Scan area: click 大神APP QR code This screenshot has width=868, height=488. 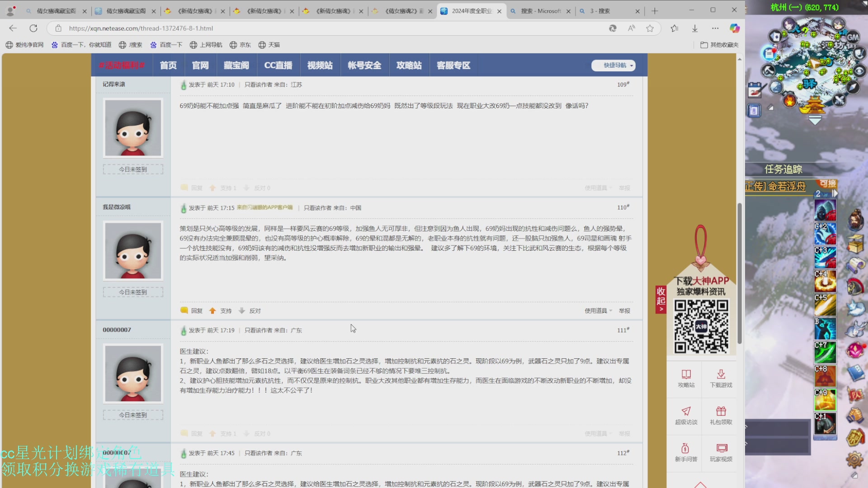pos(701,327)
